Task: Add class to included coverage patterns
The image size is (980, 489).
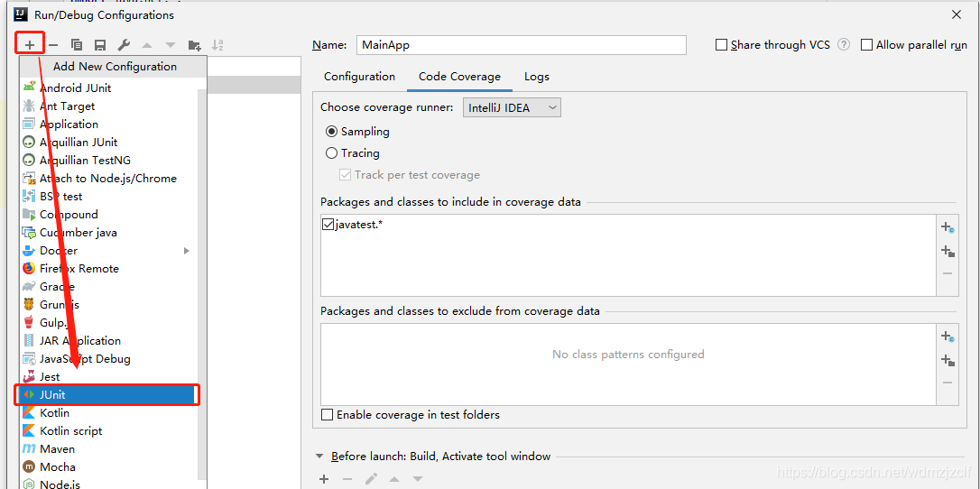Action: tap(948, 227)
